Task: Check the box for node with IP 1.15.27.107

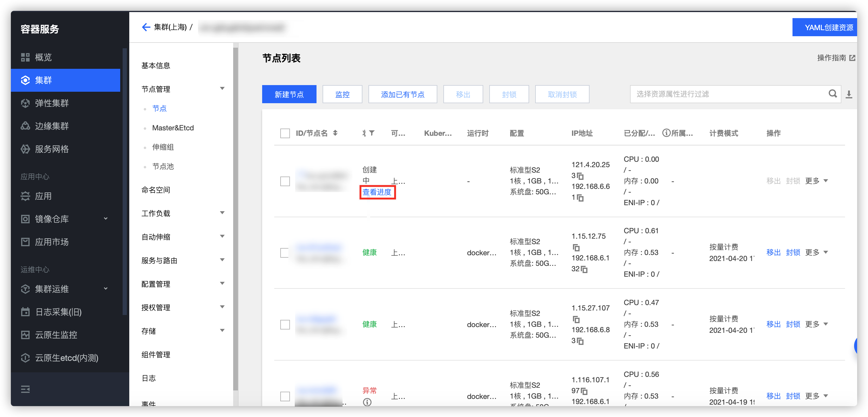Action: [285, 324]
